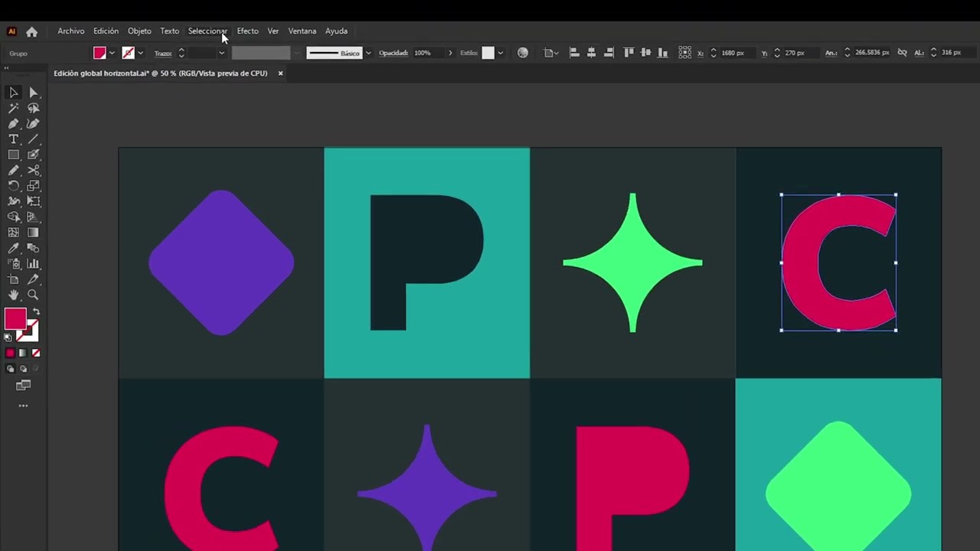The image size is (980, 551).
Task: Select the Pen tool
Action: point(14,124)
